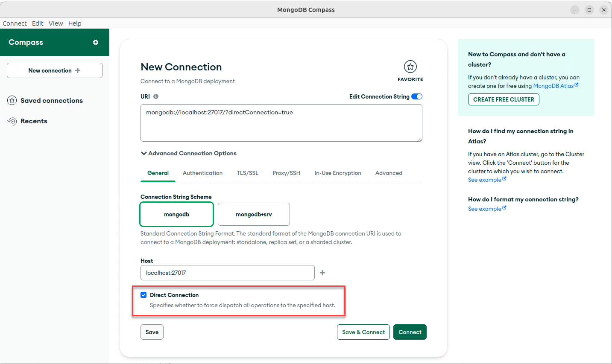
Task: Select the mongodb+srv connection scheme
Action: tap(254, 214)
